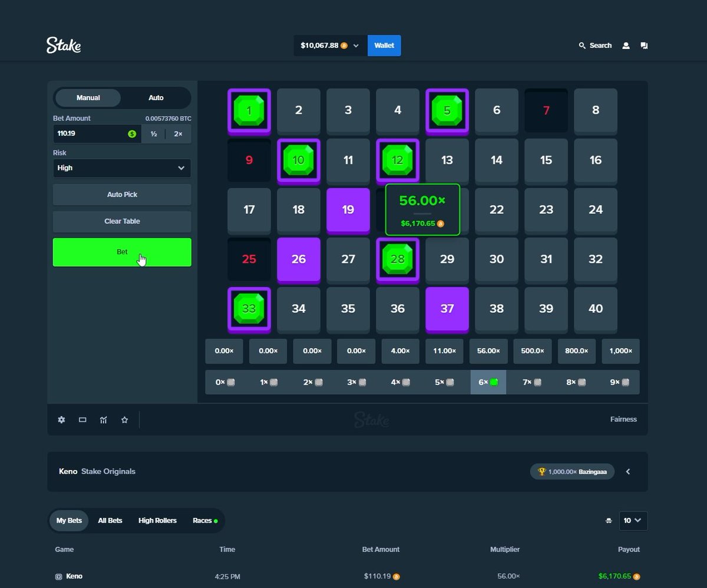Click the bitcoin icon beside balance
Screen dimensions: 707x588
(x=344, y=45)
